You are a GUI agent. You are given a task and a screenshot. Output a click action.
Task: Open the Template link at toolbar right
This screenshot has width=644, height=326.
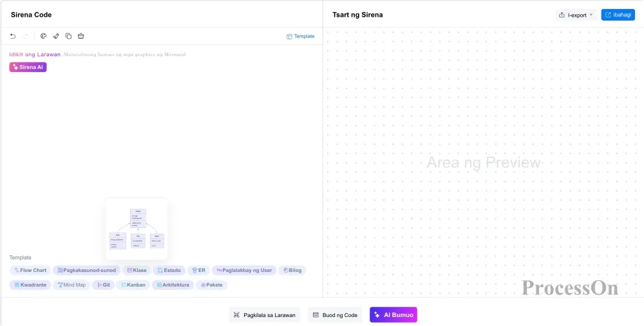tap(301, 36)
